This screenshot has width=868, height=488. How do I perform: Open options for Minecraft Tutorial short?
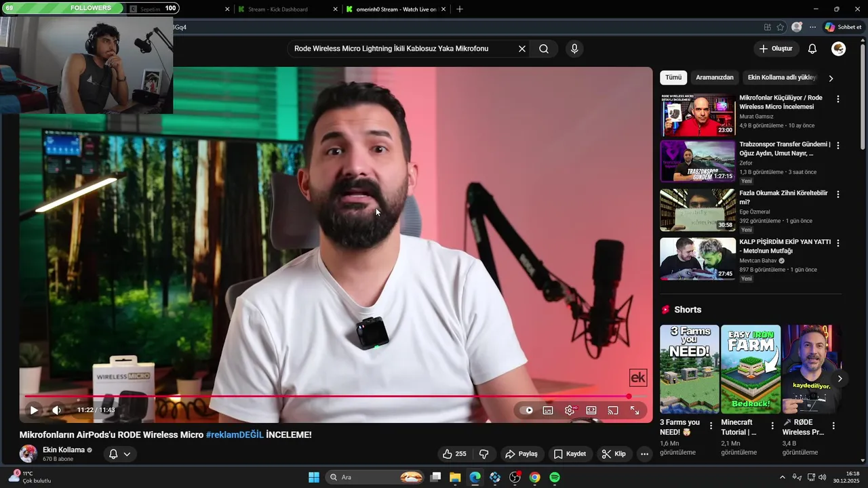pos(772,426)
